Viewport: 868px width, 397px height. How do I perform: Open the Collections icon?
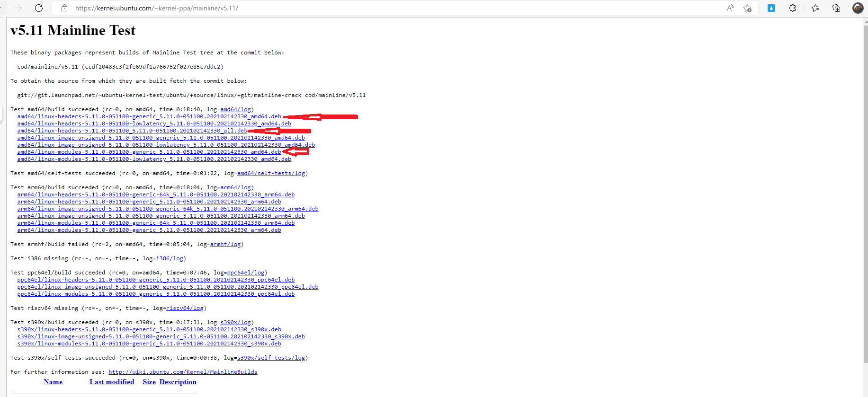click(x=836, y=8)
